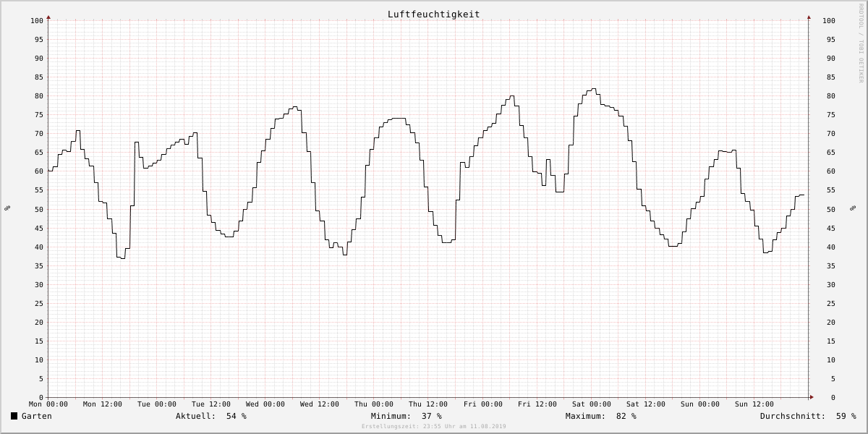This screenshot has width=868, height=434.
Task: Click the 80 label on the left axis
Action: pyautogui.click(x=39, y=96)
